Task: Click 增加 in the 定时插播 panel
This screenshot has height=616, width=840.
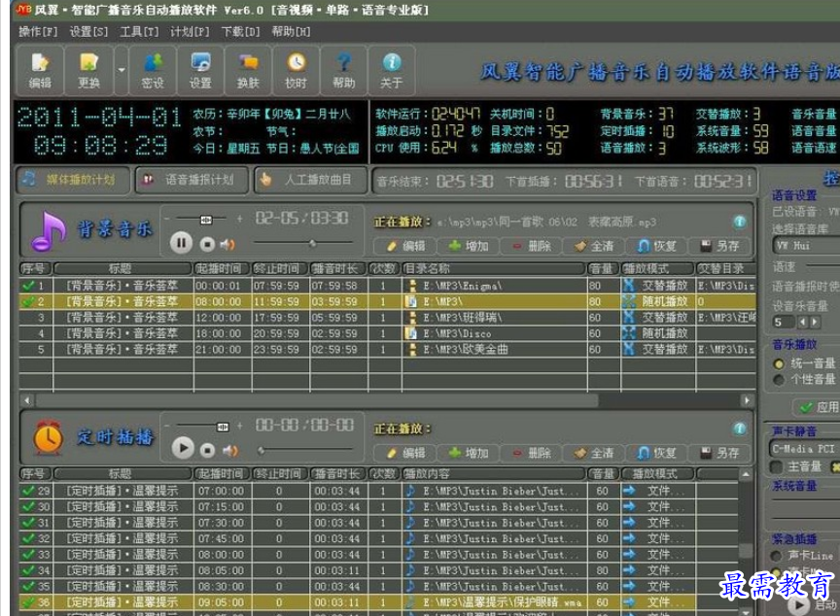Action: pyautogui.click(x=469, y=453)
